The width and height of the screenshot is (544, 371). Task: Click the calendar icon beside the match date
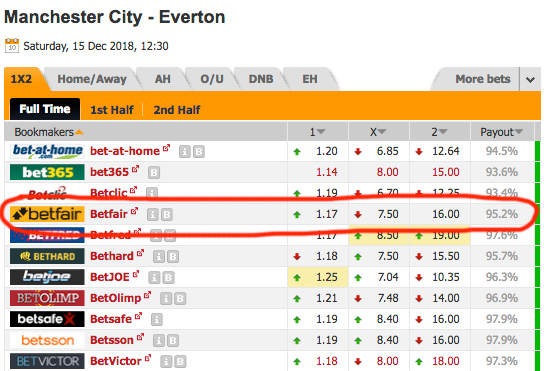click(12, 46)
